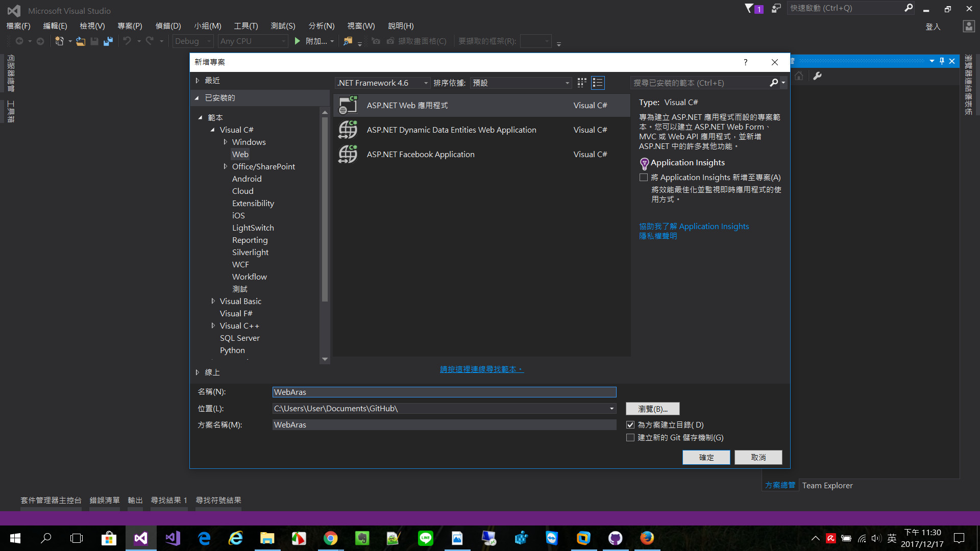Open the 工具(T) menu
The image size is (980, 551).
(246, 26)
